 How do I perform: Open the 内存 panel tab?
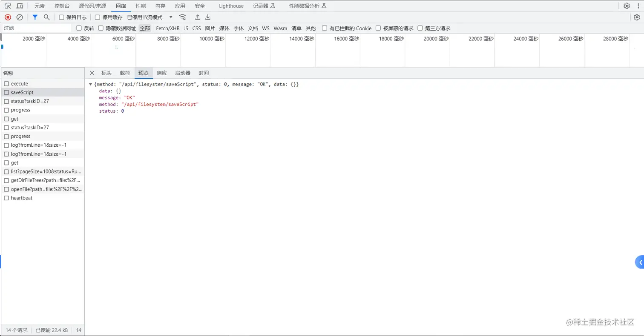tap(160, 6)
